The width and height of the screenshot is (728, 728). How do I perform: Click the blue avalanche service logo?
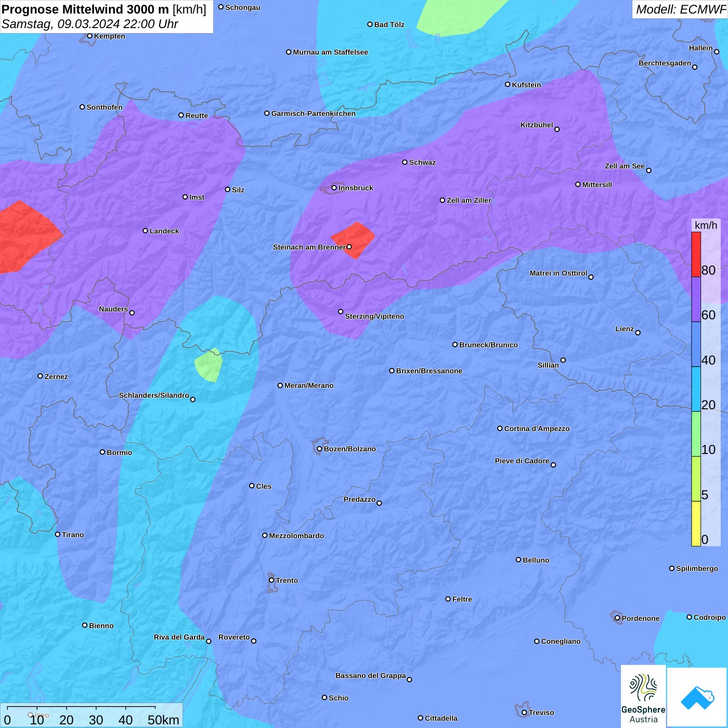click(x=697, y=697)
